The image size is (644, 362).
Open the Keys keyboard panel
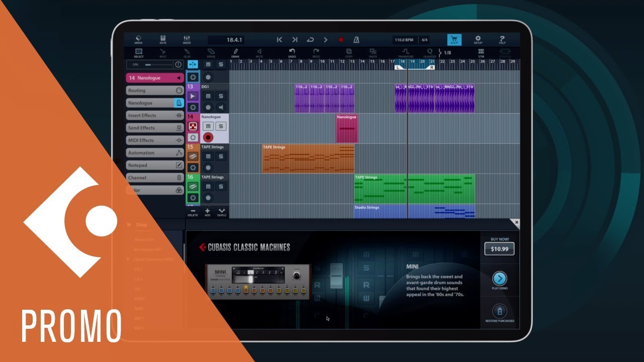(x=163, y=40)
